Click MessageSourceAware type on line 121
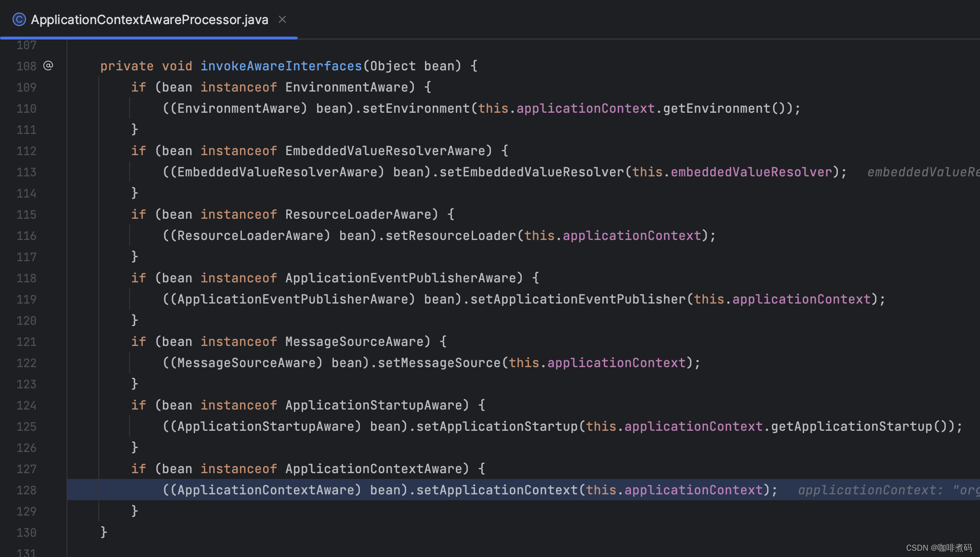This screenshot has height=557, width=980. pos(355,342)
